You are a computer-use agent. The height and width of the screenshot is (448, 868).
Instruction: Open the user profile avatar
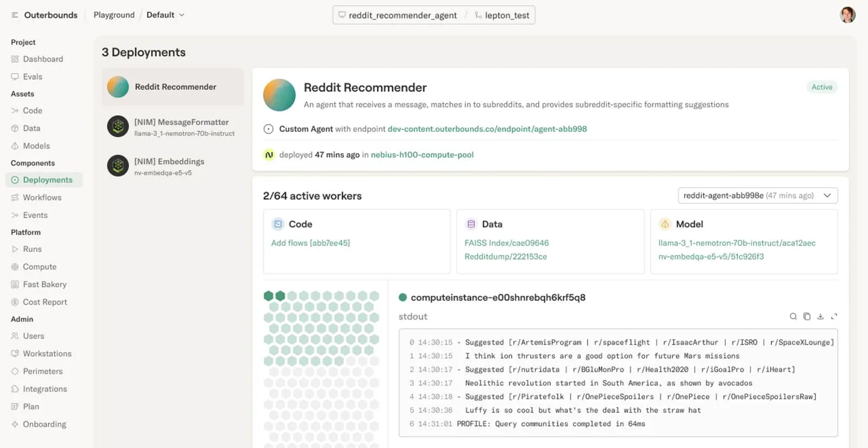847,15
